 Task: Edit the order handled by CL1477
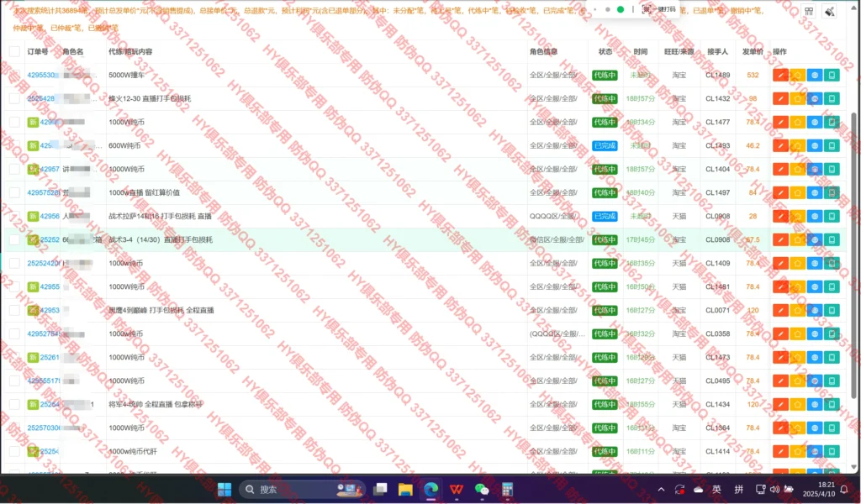tap(780, 123)
